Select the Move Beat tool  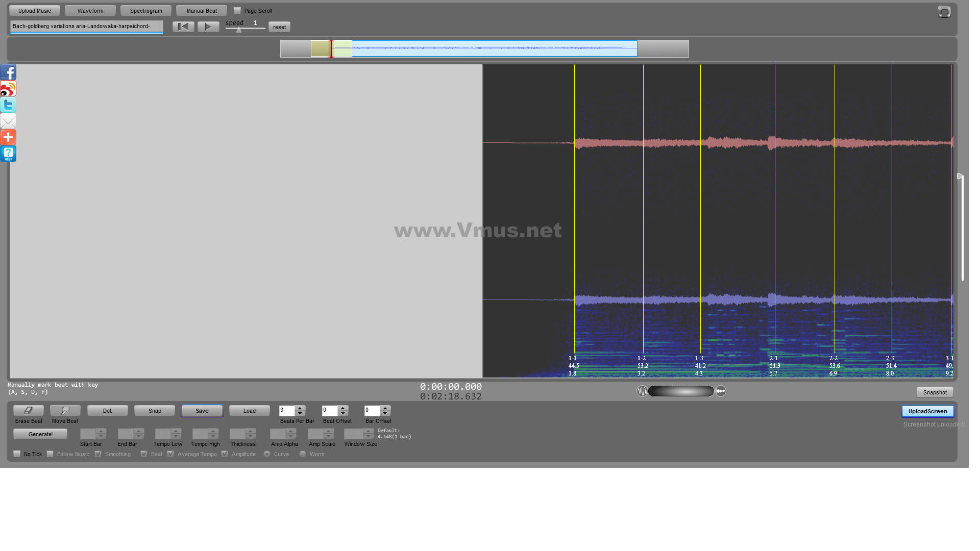pyautogui.click(x=65, y=410)
